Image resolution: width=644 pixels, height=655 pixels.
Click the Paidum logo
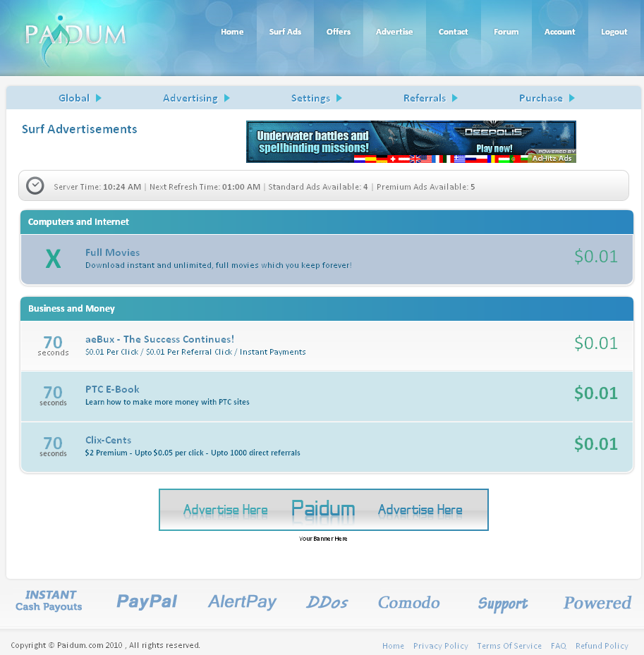(75, 39)
